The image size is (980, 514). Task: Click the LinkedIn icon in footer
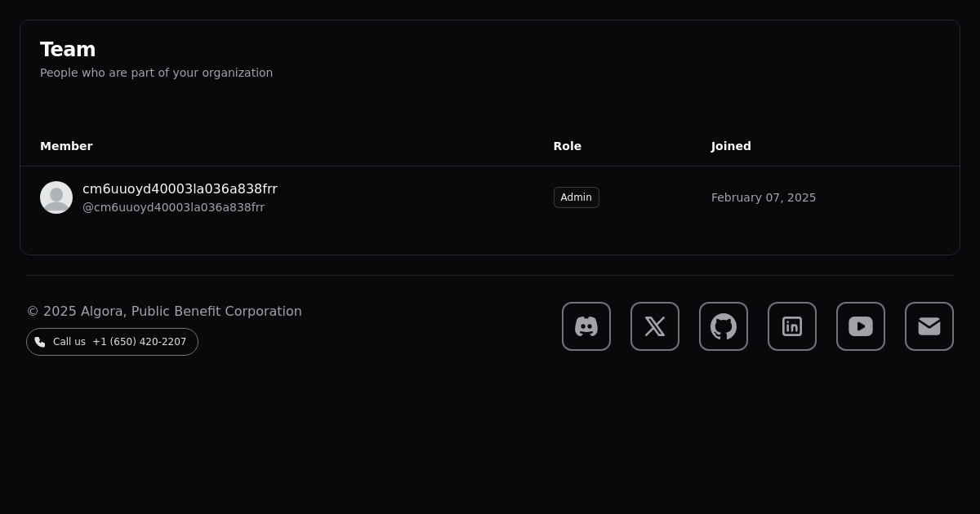tap(792, 326)
